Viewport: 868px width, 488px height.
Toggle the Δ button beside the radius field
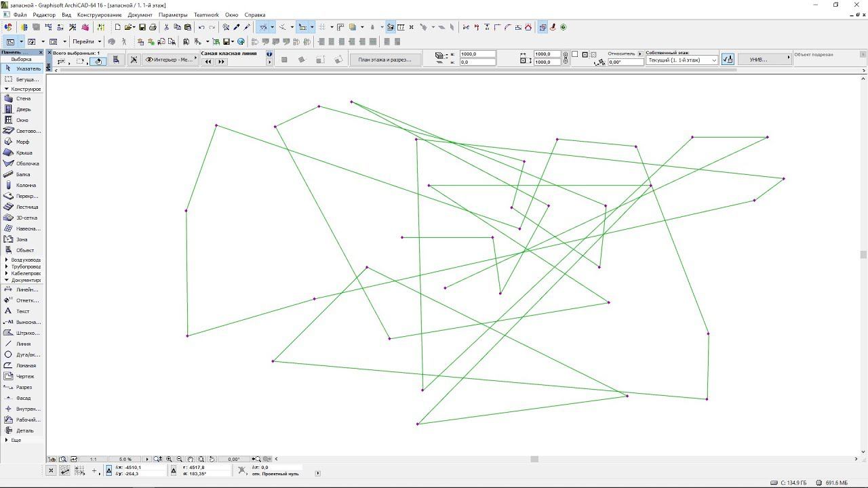coord(174,470)
